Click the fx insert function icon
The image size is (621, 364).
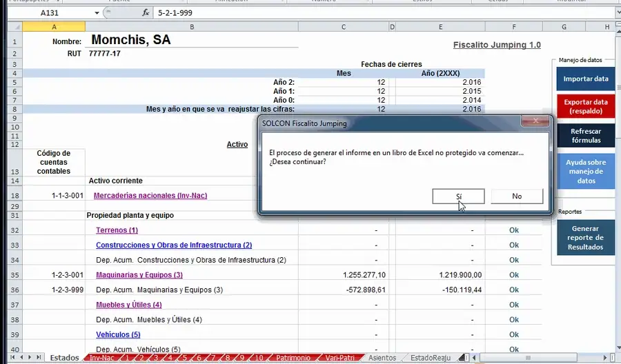(146, 12)
